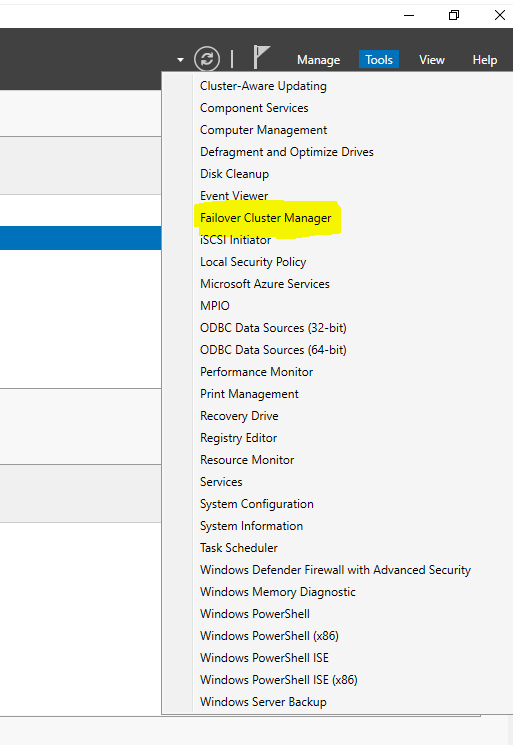
Task: Launch Registry Editor
Action: [238, 438]
